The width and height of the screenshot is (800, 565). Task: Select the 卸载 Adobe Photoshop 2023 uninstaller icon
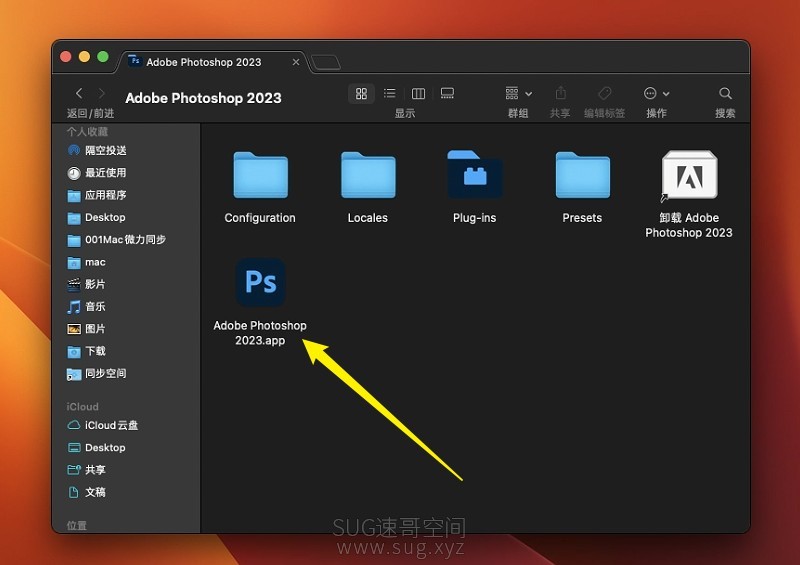689,175
